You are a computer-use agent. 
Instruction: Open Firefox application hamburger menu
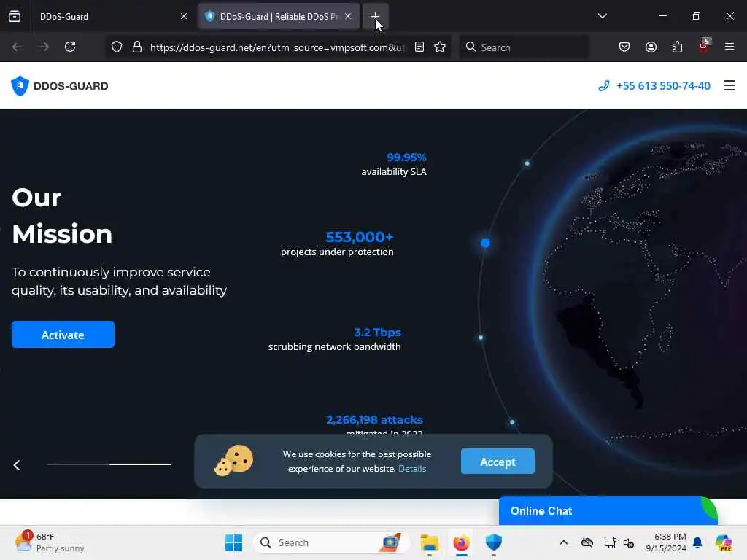[x=729, y=47]
